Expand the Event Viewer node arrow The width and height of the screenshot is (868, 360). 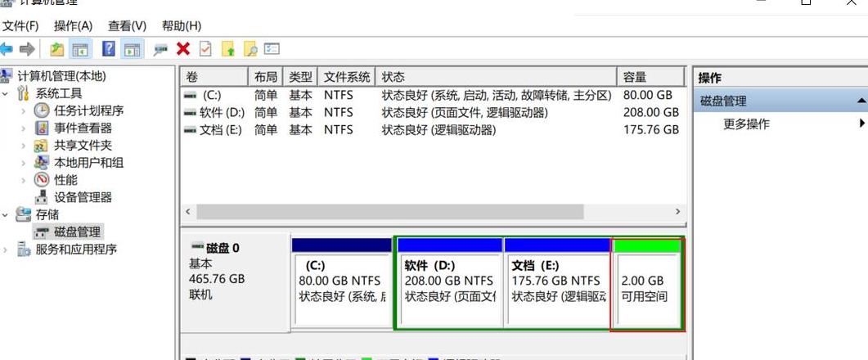coord(23,128)
